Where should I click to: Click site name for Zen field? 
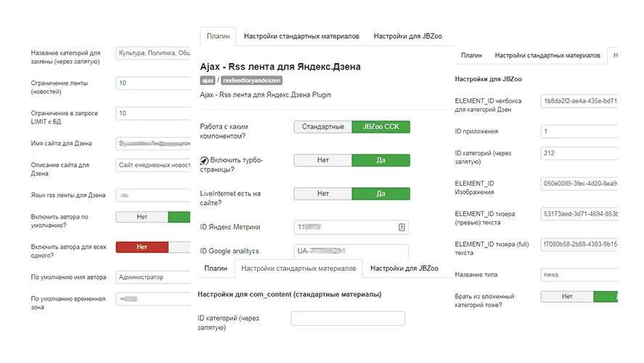[153, 143]
